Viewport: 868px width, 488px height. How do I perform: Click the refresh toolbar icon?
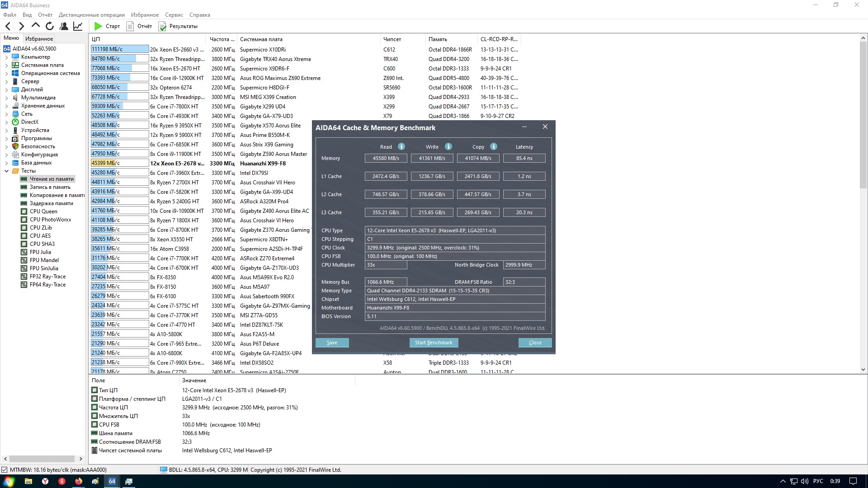pyautogui.click(x=50, y=26)
